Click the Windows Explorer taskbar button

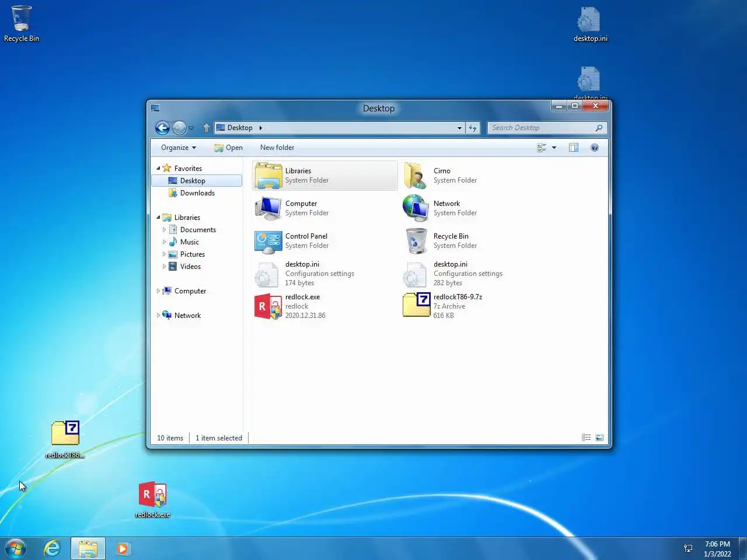click(88, 548)
